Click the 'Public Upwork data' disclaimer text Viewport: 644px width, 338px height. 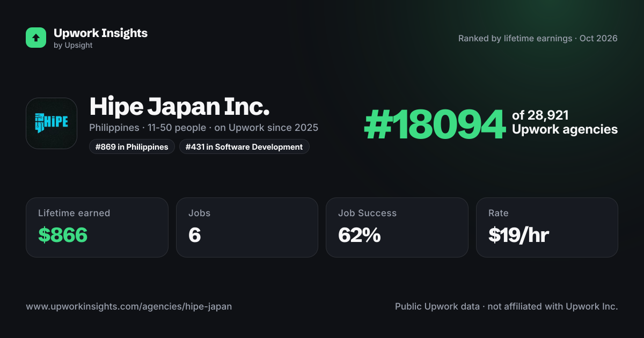tap(507, 306)
